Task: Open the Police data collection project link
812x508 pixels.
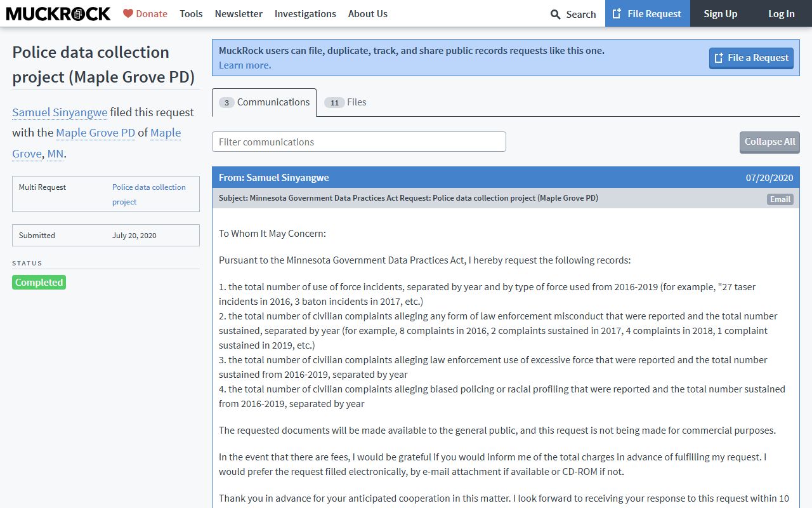Action: point(149,194)
